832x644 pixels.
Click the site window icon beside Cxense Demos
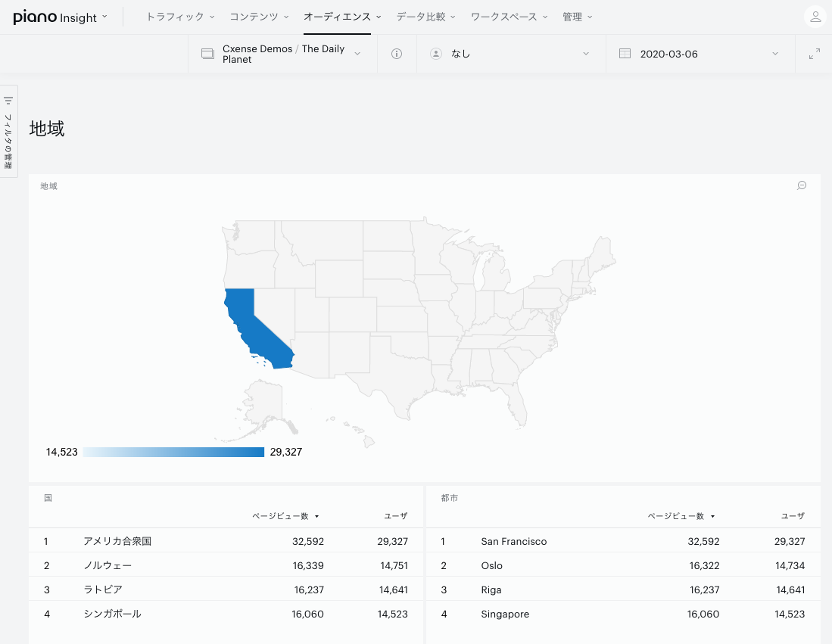coord(207,54)
